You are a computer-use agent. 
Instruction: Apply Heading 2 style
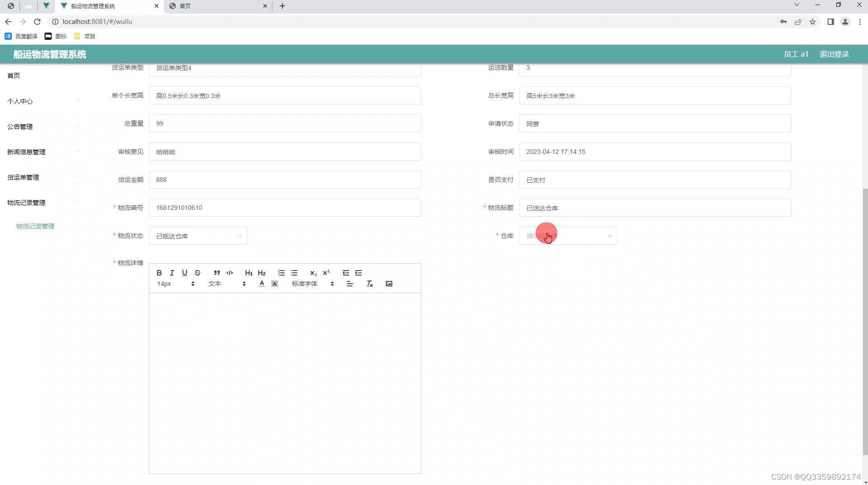tap(262, 273)
